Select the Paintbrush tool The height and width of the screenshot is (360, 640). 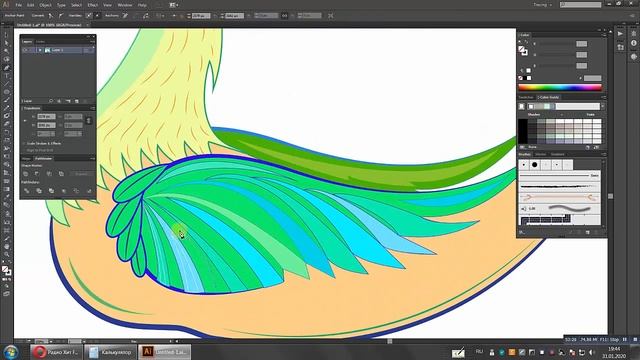(6, 100)
